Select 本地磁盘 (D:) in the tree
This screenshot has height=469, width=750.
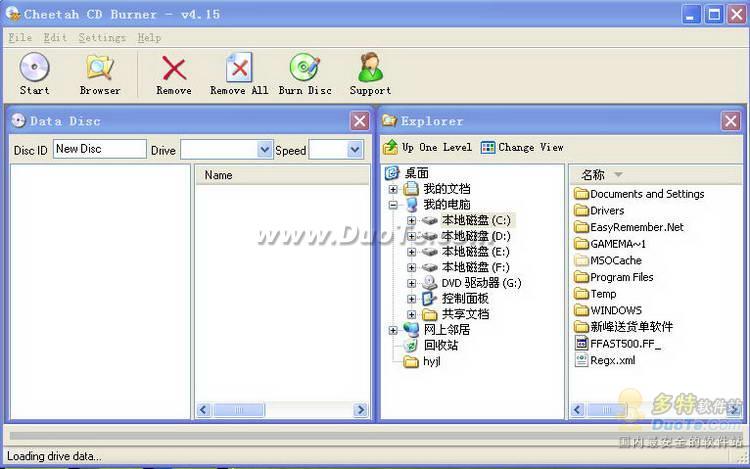click(x=476, y=236)
